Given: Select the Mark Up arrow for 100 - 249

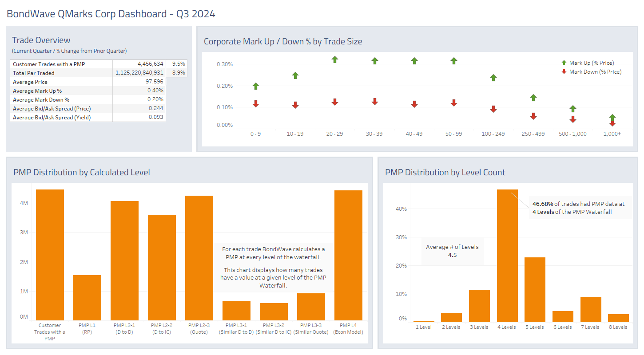Looking at the screenshot, I should tap(493, 78).
